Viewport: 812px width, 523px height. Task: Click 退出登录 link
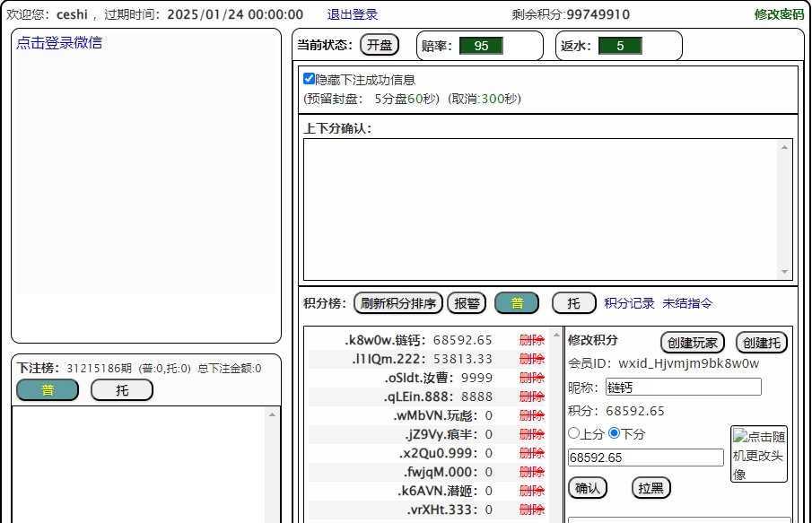click(352, 14)
